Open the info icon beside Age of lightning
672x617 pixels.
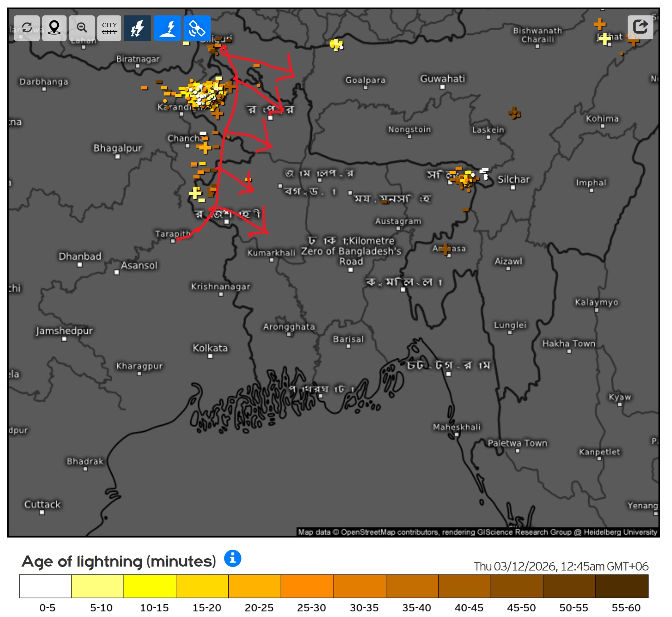233,558
